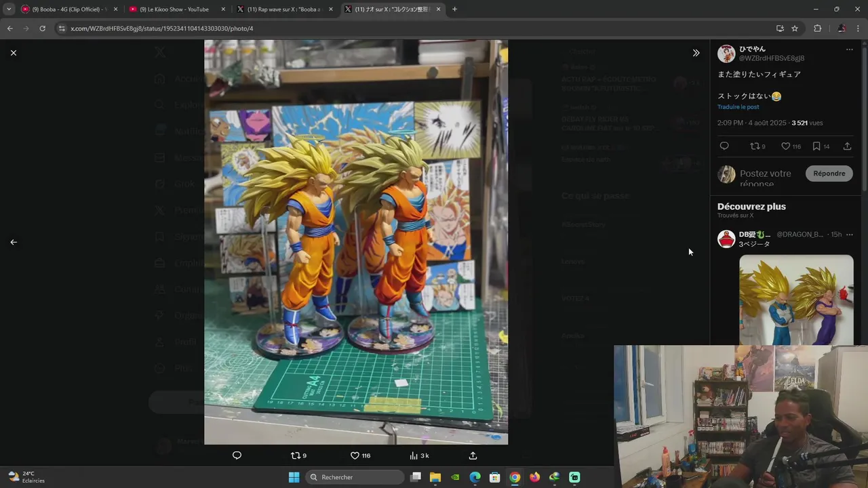Image resolution: width=868 pixels, height=488 pixels.
Task: Open the tab search dropdown arrow
Action: pyautogui.click(x=8, y=9)
